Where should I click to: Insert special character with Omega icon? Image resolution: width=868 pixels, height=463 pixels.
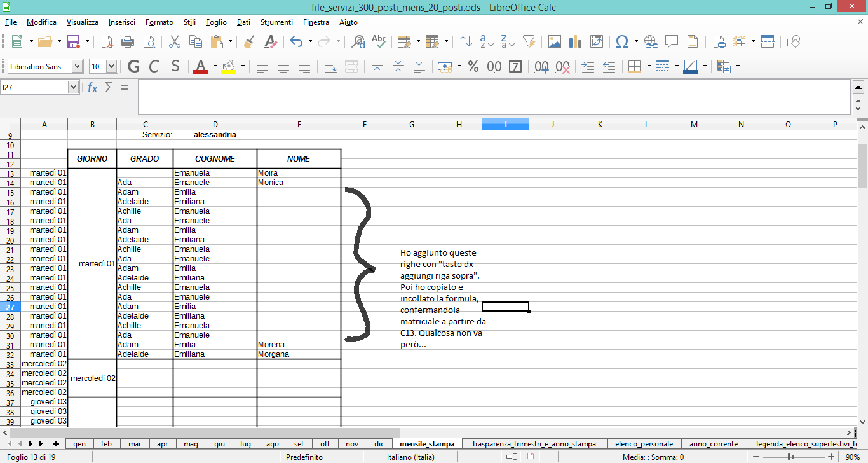622,42
